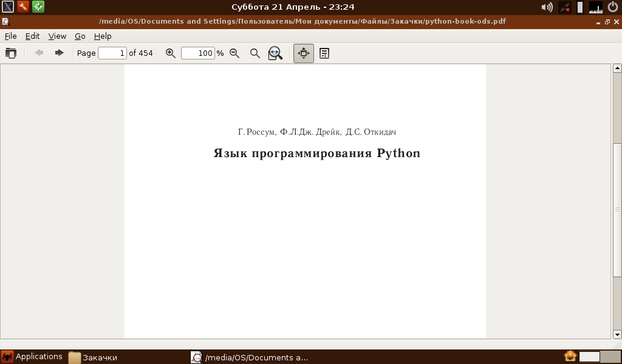Image resolution: width=622 pixels, height=364 pixels.
Task: Switch to the second workspace in pager
Action: pyautogui.click(x=610, y=357)
